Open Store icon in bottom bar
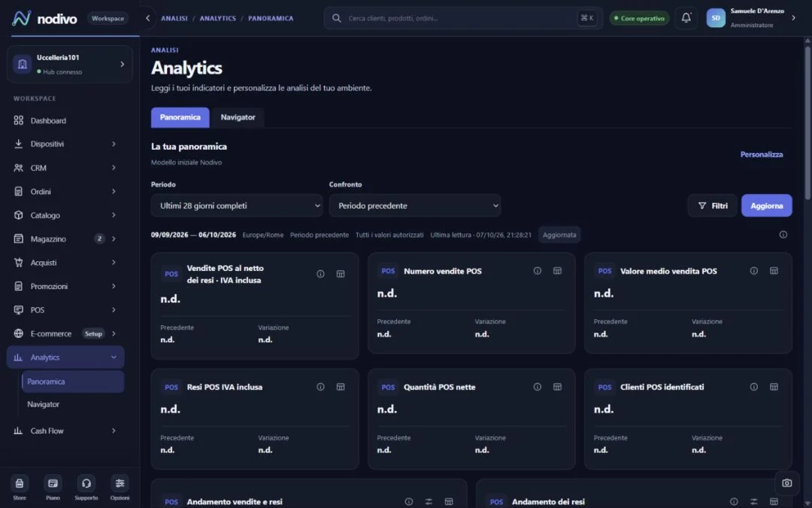Image resolution: width=812 pixels, height=508 pixels. (19, 484)
